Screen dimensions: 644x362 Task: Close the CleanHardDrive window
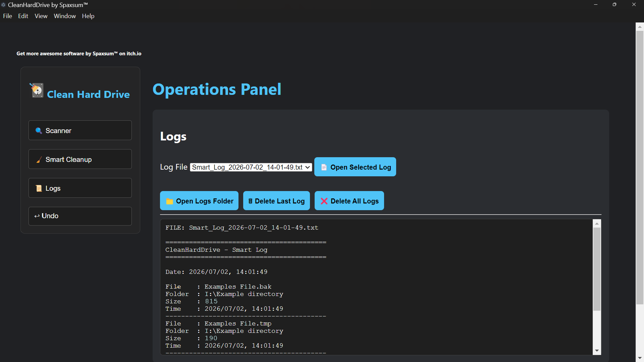(634, 5)
